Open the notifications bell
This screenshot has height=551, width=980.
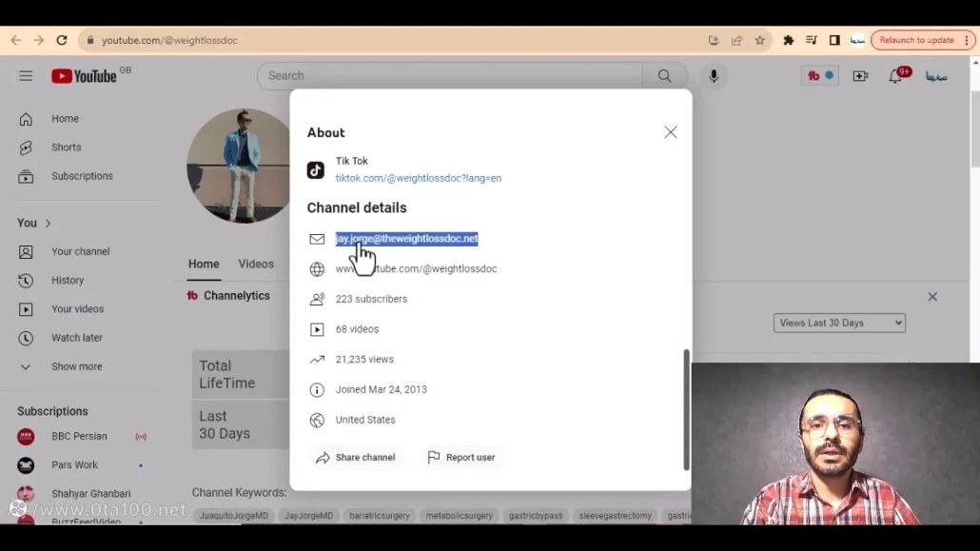coord(895,76)
